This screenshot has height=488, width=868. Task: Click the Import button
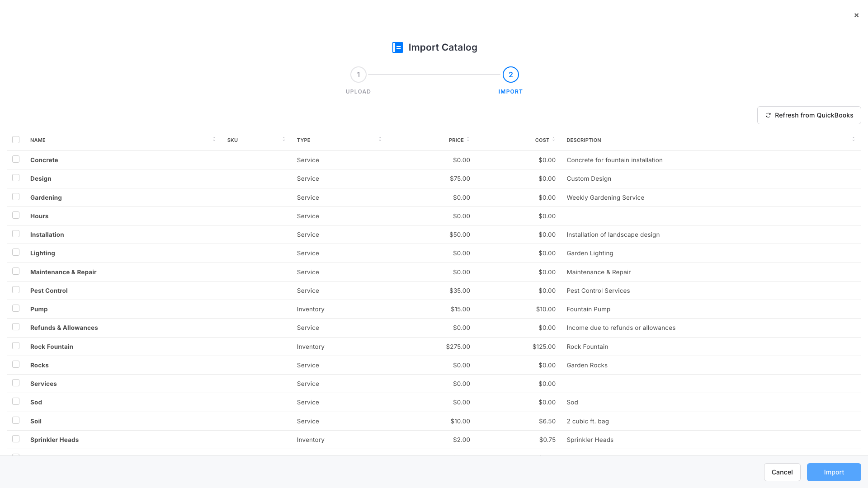(x=834, y=472)
